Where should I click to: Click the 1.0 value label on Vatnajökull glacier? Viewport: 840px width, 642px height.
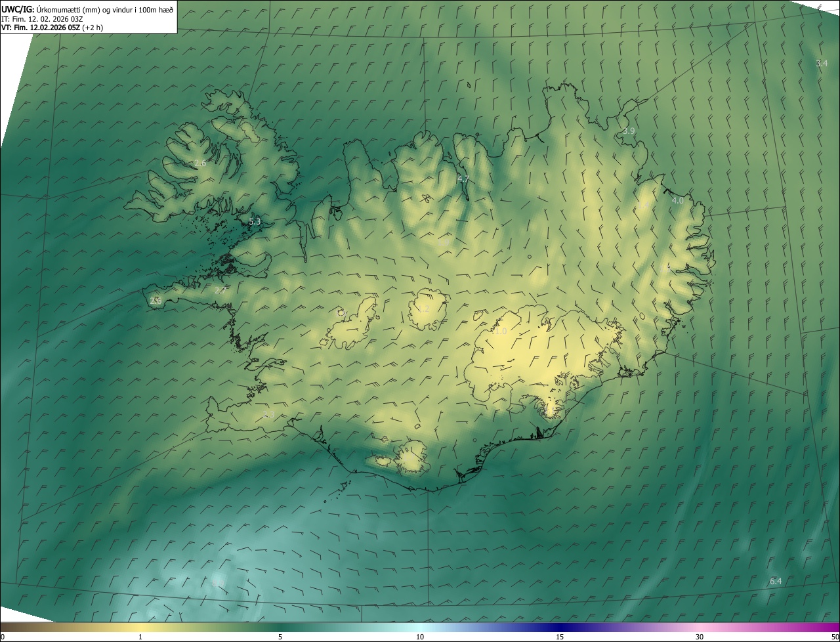pos(501,332)
